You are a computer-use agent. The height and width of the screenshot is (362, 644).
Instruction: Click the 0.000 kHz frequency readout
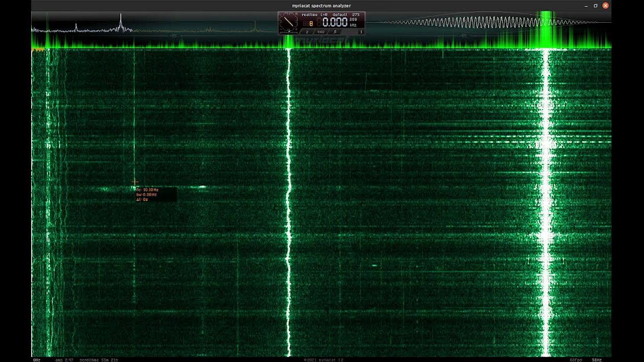[335, 22]
